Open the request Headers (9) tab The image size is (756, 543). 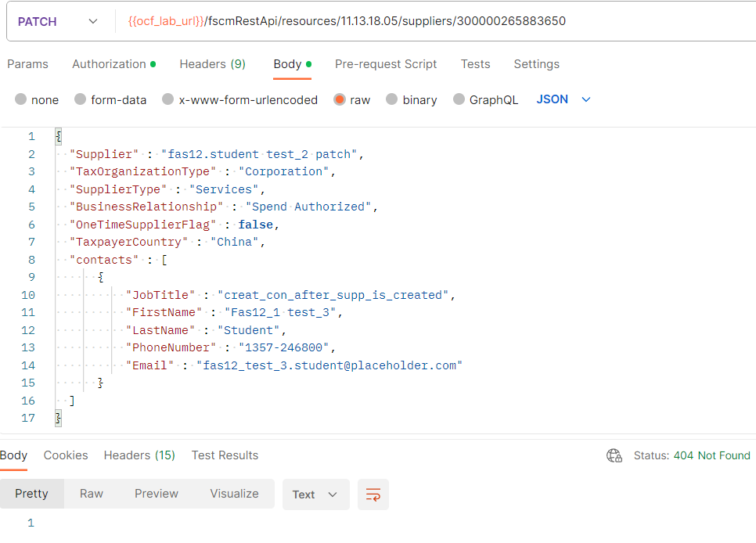(x=213, y=64)
